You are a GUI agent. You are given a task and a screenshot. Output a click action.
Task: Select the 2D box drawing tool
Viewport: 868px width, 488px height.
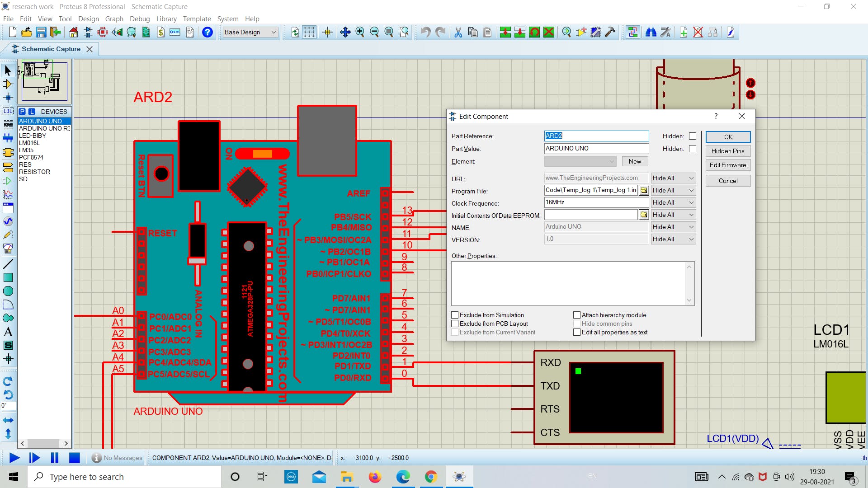pyautogui.click(x=8, y=277)
